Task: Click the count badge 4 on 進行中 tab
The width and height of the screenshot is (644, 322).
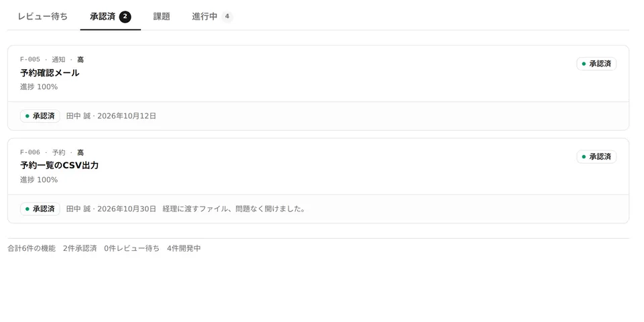Action: pyautogui.click(x=227, y=17)
